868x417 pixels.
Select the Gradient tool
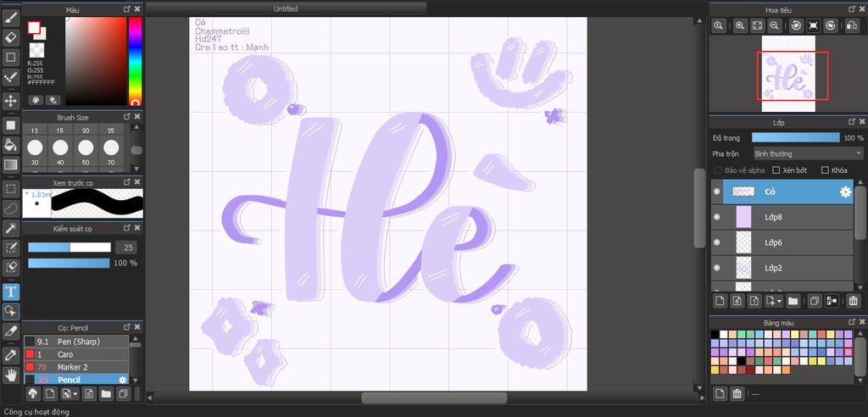tap(10, 164)
